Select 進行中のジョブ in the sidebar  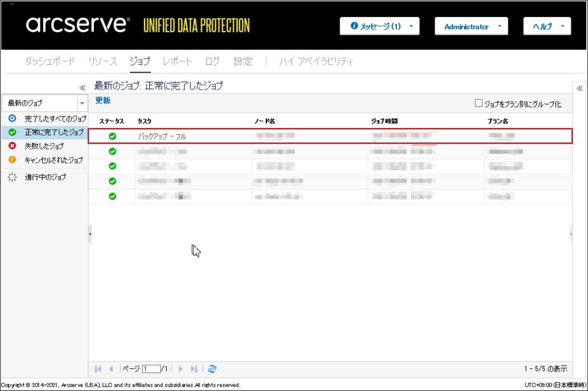point(45,177)
